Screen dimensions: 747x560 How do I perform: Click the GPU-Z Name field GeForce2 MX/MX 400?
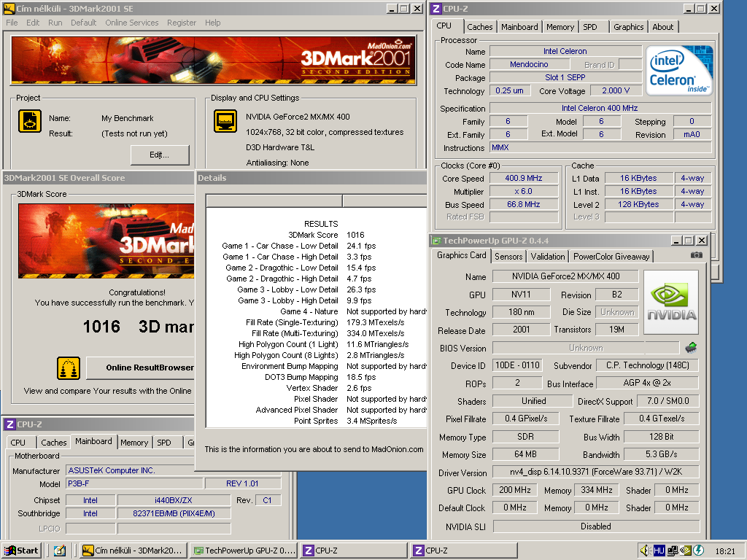tap(565, 276)
